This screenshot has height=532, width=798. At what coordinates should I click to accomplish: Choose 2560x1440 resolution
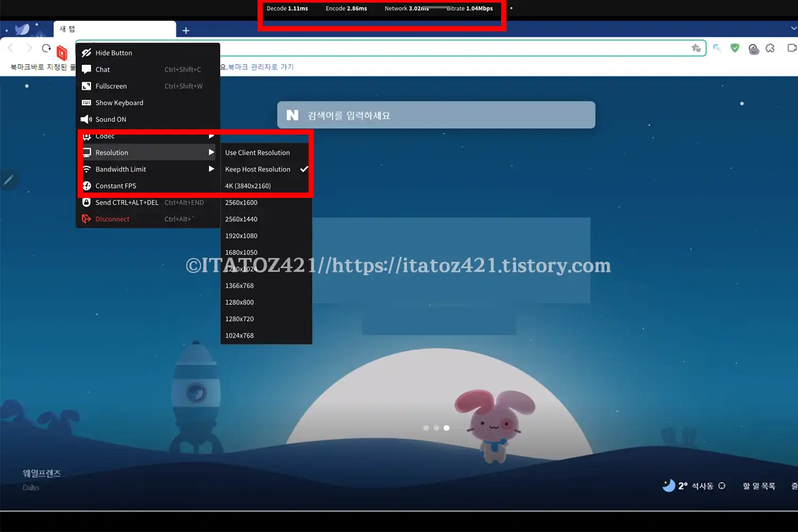pos(266,219)
